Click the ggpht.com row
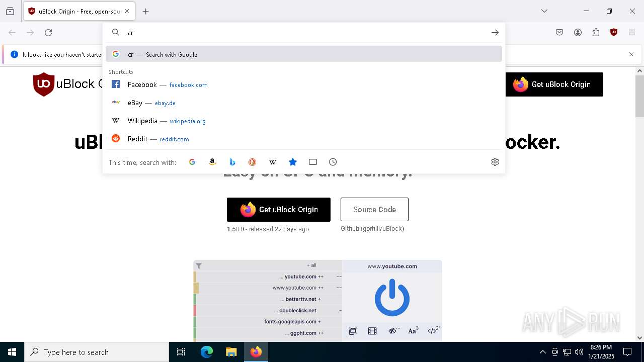This screenshot has width=644, height=362. pos(268,333)
